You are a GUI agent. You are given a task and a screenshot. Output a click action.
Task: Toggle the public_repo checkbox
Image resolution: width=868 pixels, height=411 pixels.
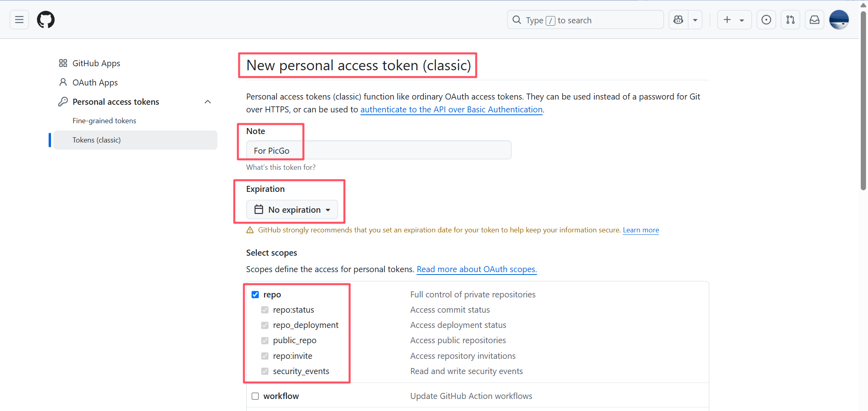click(265, 340)
